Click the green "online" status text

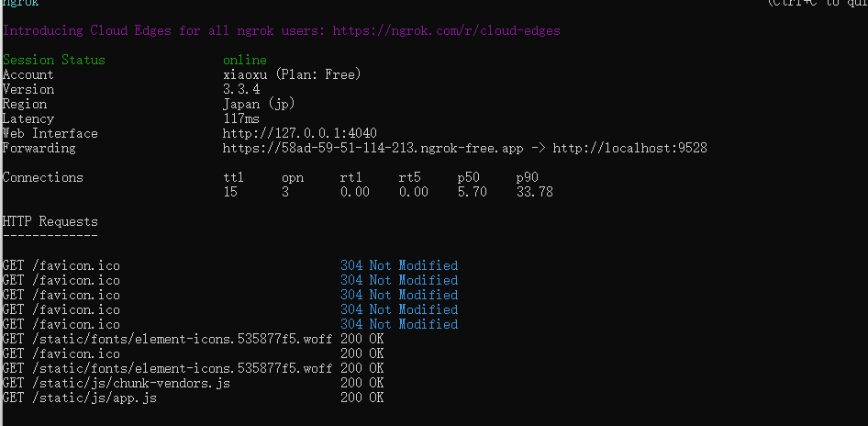click(244, 60)
